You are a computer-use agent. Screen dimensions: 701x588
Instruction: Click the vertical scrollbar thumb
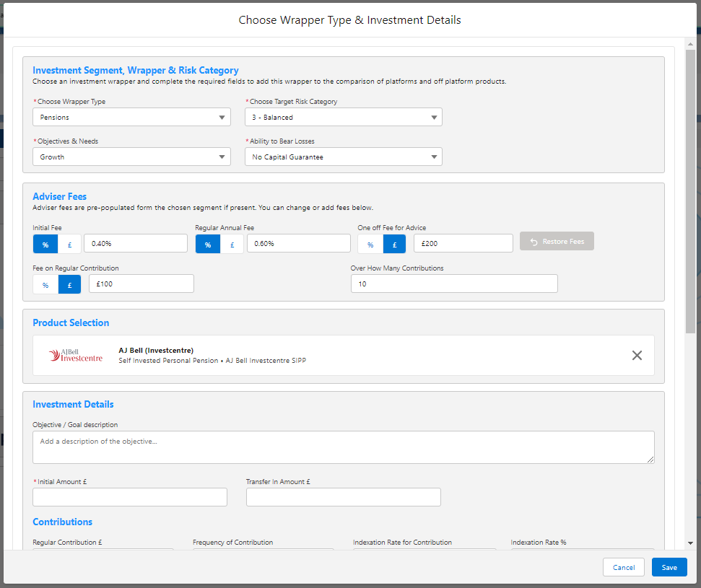coord(690,190)
